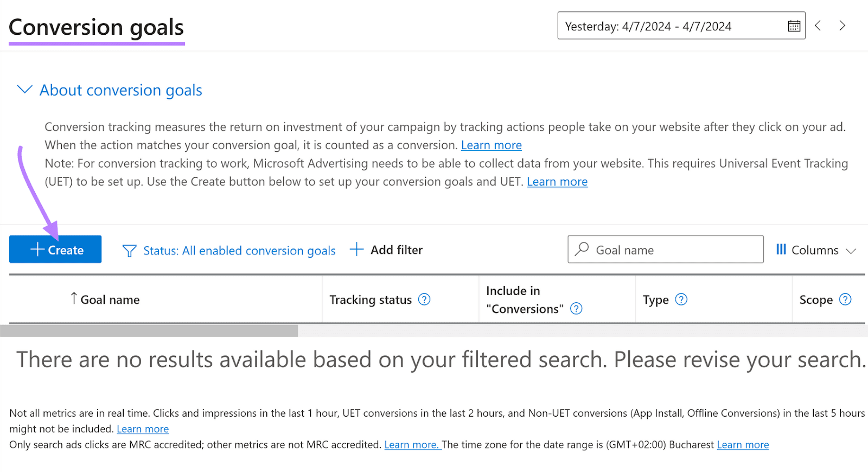Go to next date range arrow

(x=842, y=25)
